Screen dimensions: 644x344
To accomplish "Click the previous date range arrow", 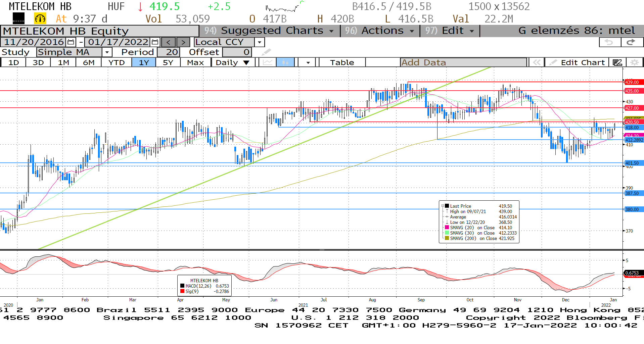I will (x=168, y=42).
